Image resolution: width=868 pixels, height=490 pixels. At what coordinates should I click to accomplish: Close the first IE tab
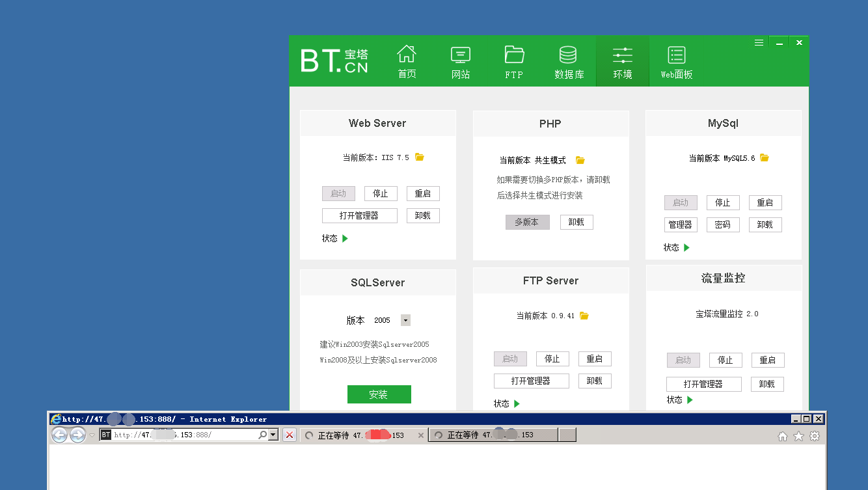tap(421, 435)
